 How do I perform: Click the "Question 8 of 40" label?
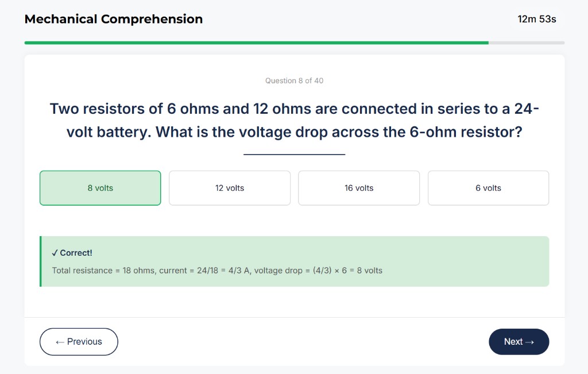click(294, 80)
